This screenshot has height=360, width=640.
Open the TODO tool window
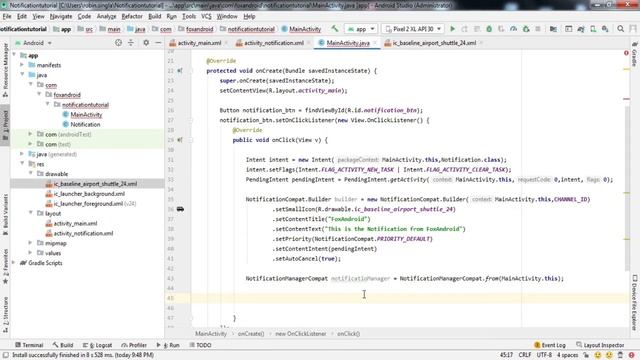200,345
